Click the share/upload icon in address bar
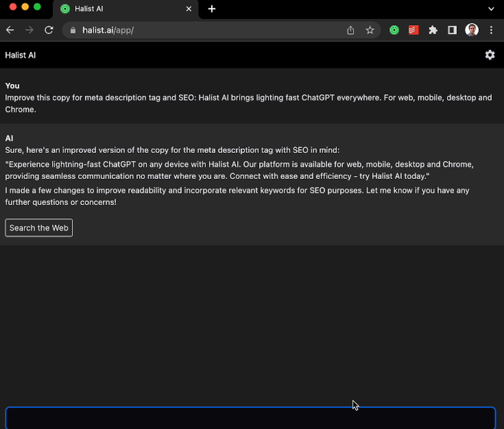Viewport: 504px width, 429px height. [350, 30]
